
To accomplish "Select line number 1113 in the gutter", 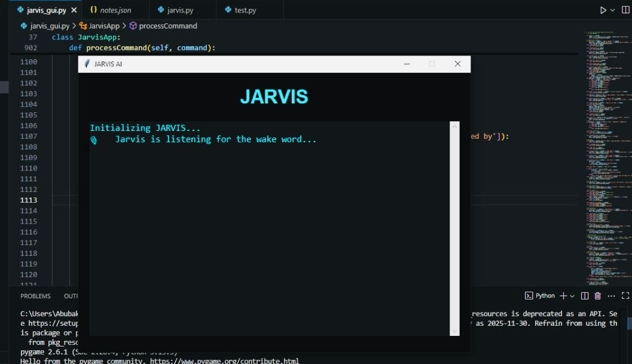I will click(x=28, y=200).
